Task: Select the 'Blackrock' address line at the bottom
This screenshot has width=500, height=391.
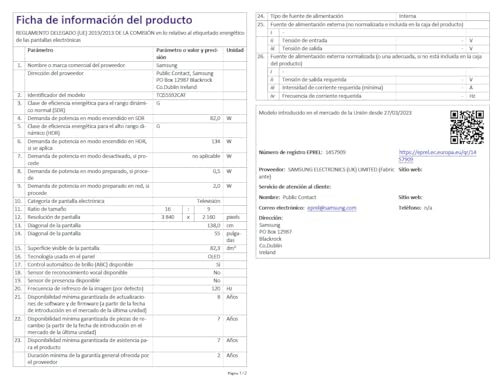Action: click(270, 239)
